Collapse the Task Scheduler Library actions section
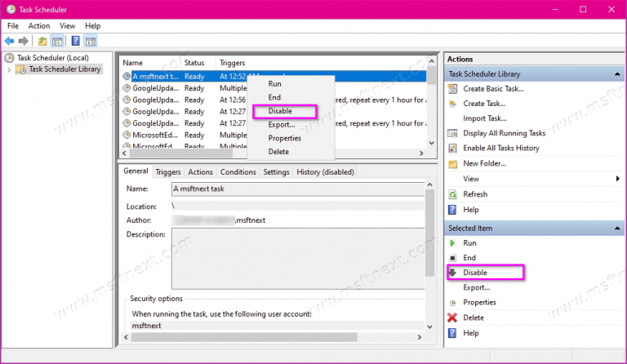 tap(616, 74)
